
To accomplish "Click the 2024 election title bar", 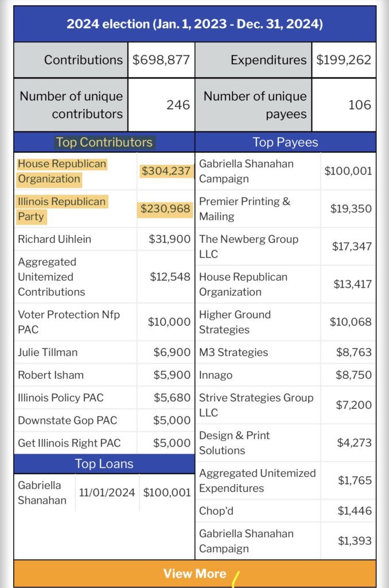I will point(194,24).
